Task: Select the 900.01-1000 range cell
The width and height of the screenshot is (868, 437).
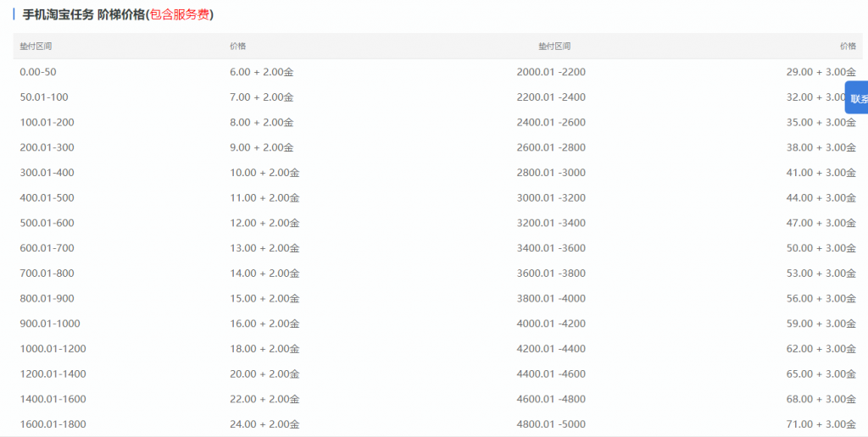Action: (x=50, y=324)
